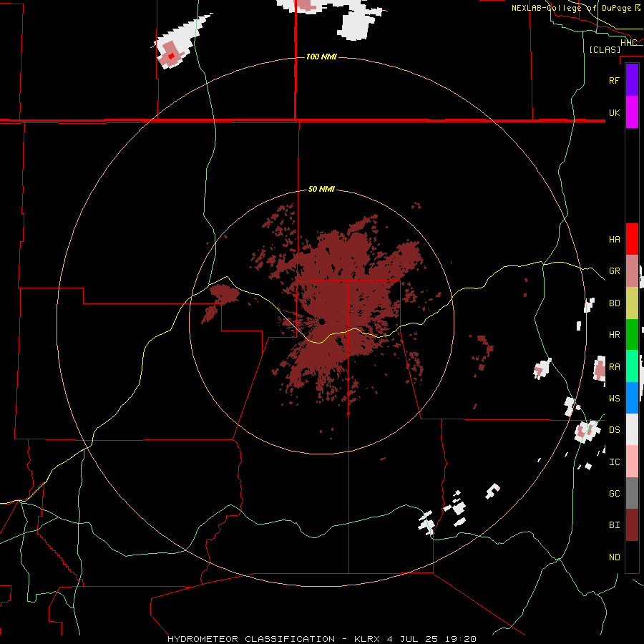Click the "RA" legend label
Screen dimensions: 644x644
coord(614,367)
